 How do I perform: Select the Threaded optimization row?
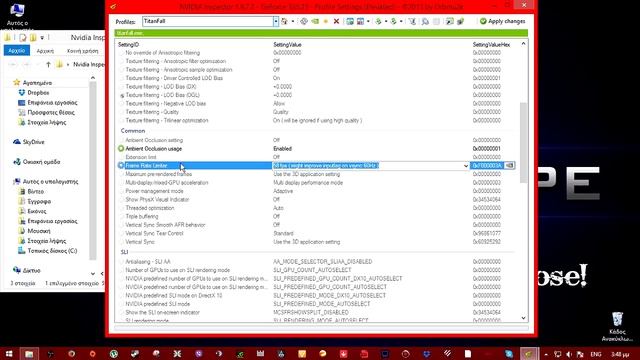[x=316, y=208]
